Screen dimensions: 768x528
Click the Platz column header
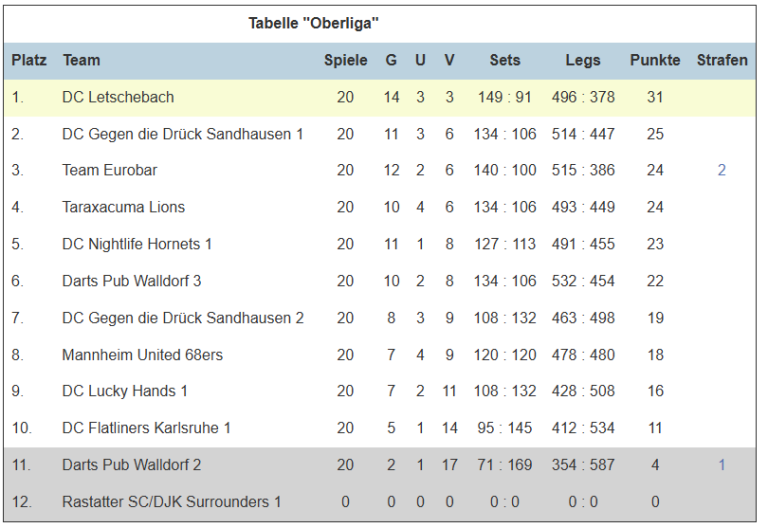(29, 60)
